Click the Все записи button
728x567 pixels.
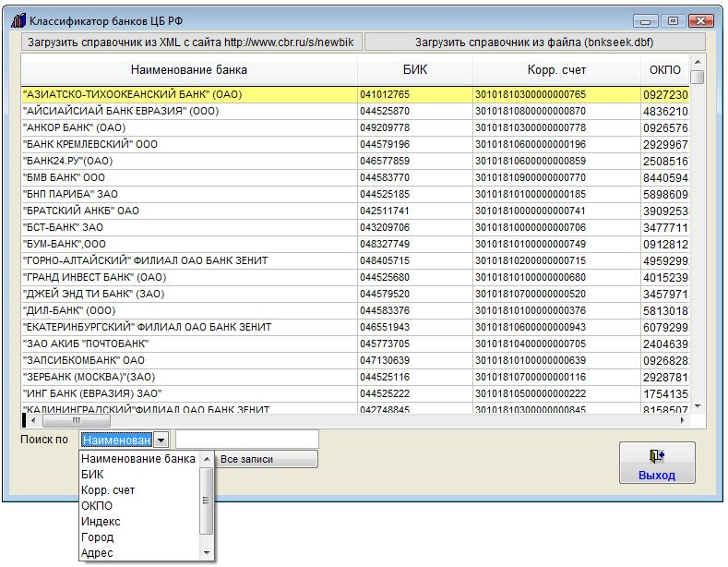point(267,459)
